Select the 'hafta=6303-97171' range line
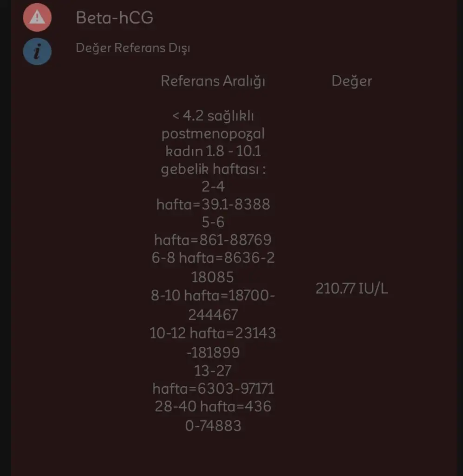463x476 pixels. coord(213,388)
